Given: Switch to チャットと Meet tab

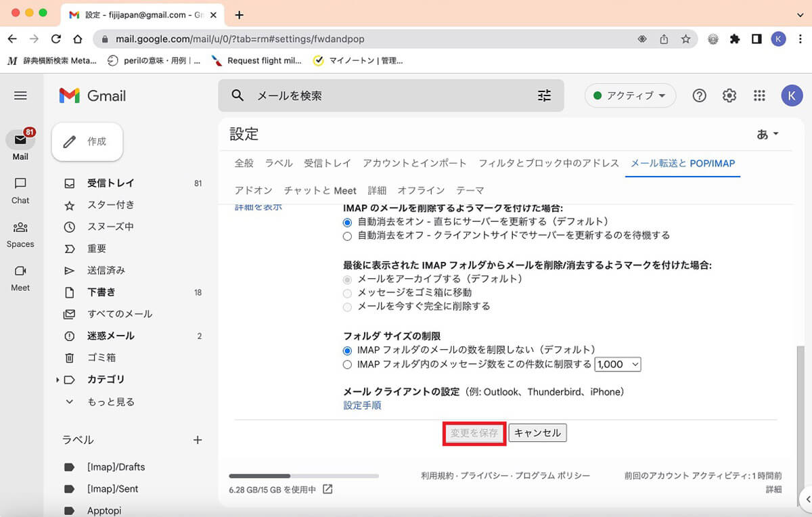Looking at the screenshot, I should click(320, 190).
